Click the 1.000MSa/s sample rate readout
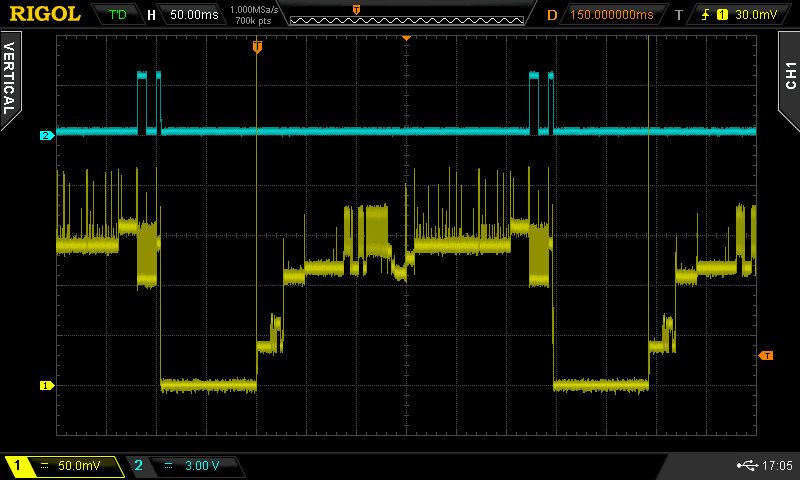Image resolution: width=800 pixels, height=480 pixels. pyautogui.click(x=254, y=10)
